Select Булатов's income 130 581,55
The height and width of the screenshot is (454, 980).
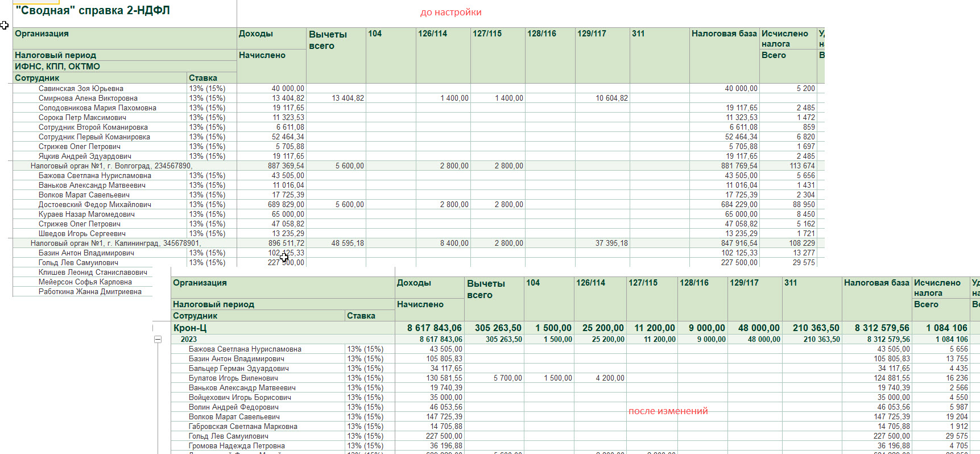[444, 378]
